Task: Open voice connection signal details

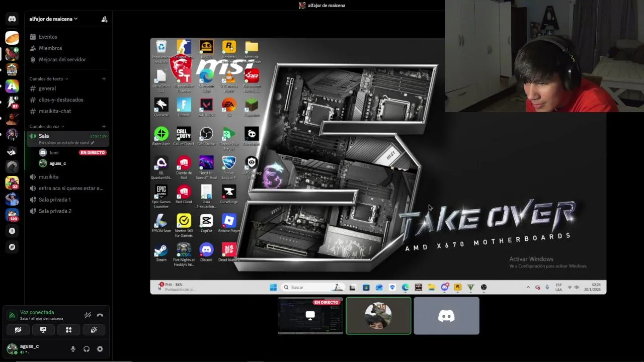Action: point(12,315)
